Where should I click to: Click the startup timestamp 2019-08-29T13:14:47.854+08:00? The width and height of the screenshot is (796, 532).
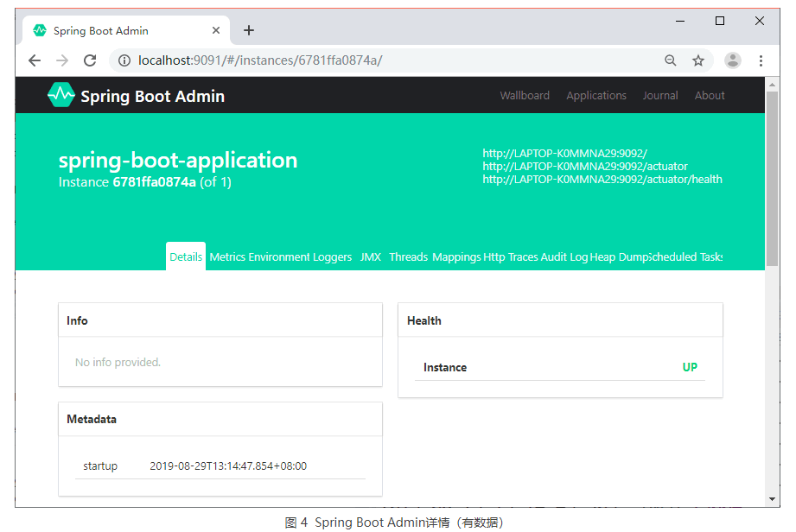coord(228,466)
